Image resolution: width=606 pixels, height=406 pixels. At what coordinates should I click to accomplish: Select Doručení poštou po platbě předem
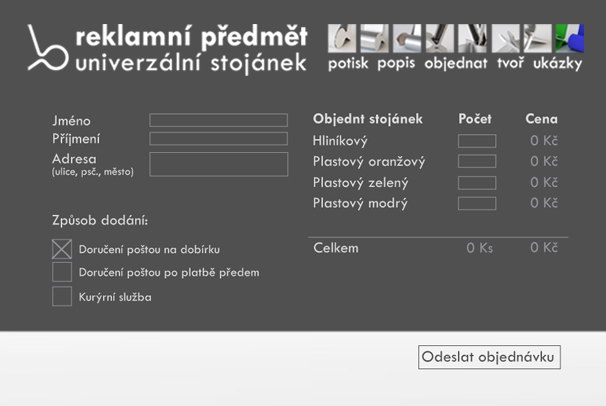62,272
